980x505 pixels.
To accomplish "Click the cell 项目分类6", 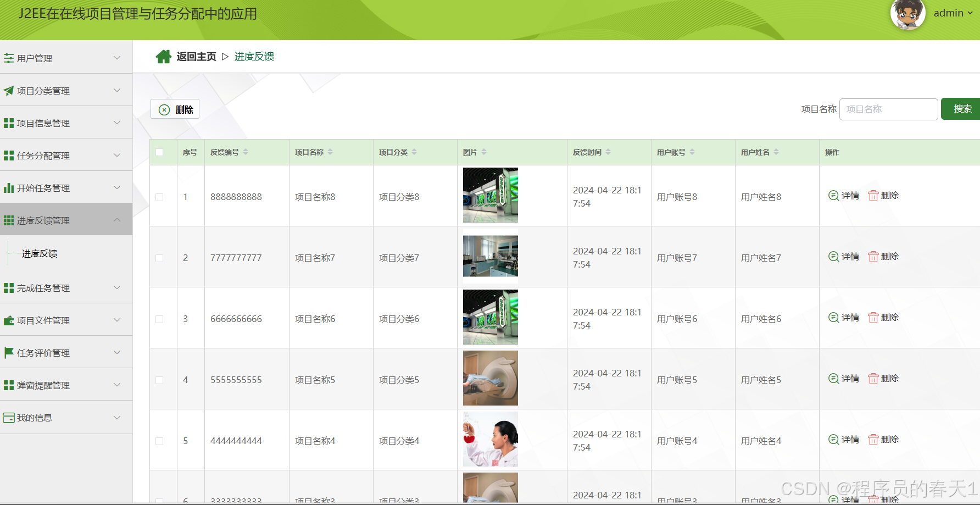I will (399, 319).
